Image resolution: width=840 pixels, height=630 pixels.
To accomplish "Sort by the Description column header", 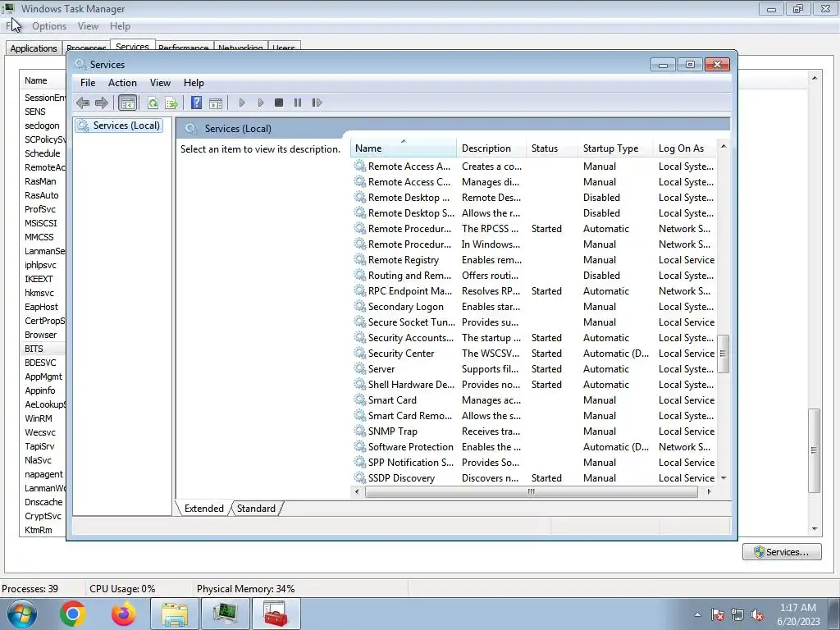I will [491, 148].
